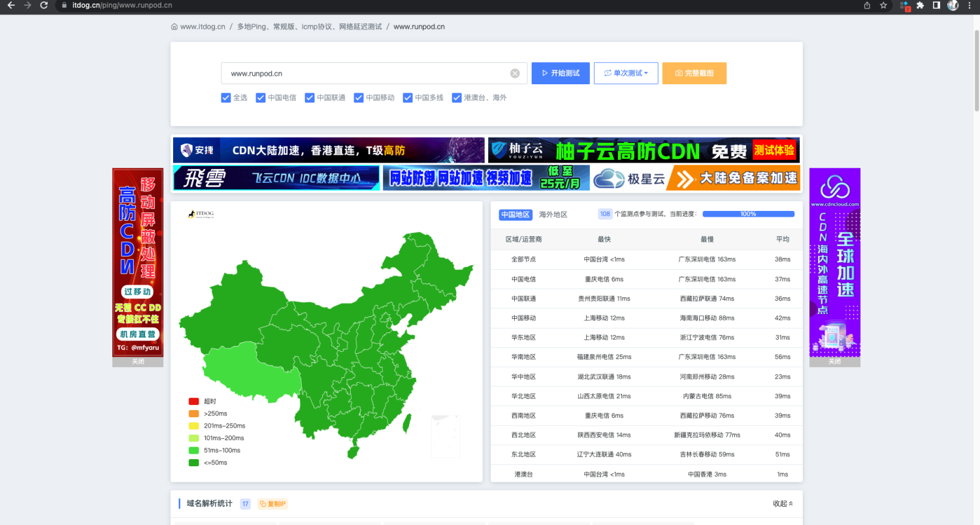This screenshot has height=525, width=980.
Task: Click the 域名解析统计 heading
Action: pos(209,503)
